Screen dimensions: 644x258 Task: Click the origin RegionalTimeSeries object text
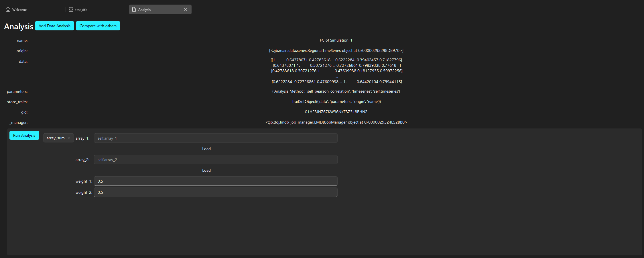(336, 50)
